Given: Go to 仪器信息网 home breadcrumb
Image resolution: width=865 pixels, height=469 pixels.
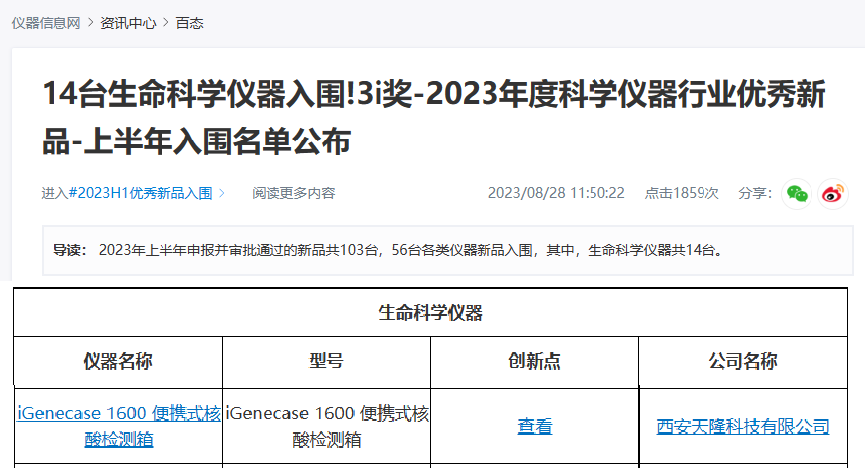Looking at the screenshot, I should 46,23.
